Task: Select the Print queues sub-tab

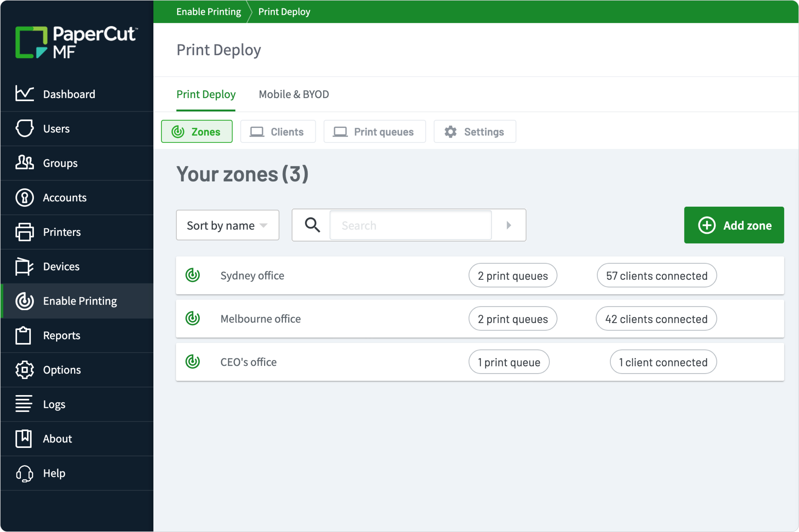Action: coord(374,131)
